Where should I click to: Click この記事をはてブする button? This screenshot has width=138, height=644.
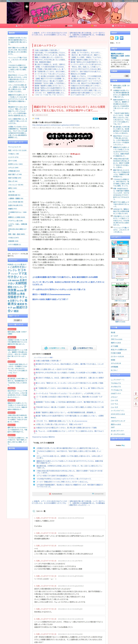pyautogui.click(x=83, y=348)
